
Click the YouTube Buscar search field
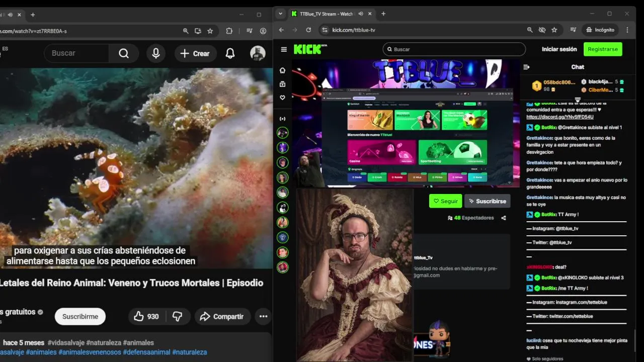(76, 53)
